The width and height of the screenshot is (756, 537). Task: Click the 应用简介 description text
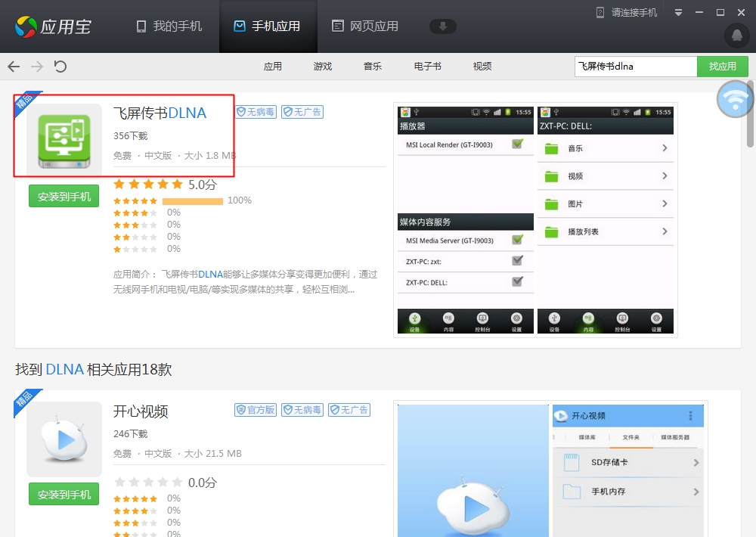point(245,282)
